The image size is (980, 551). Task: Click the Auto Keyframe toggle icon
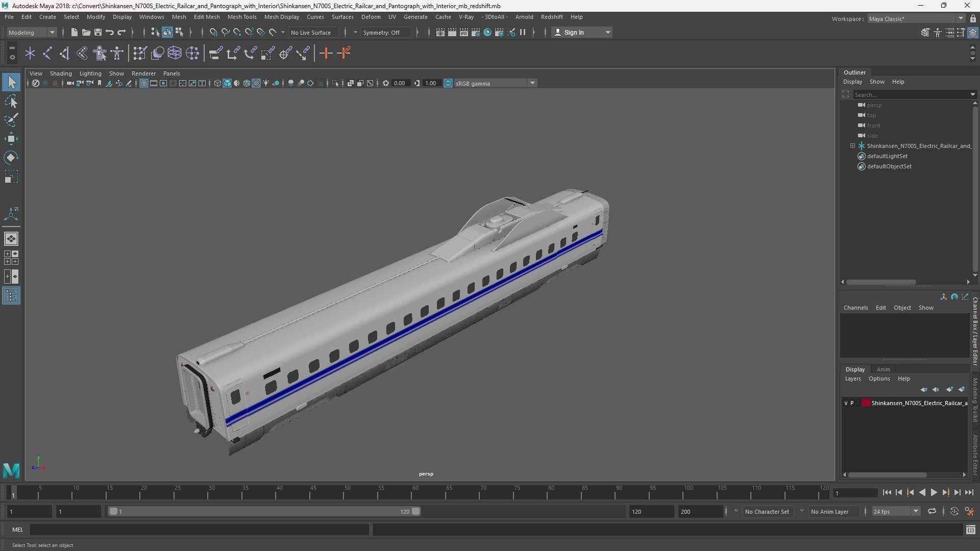954,511
